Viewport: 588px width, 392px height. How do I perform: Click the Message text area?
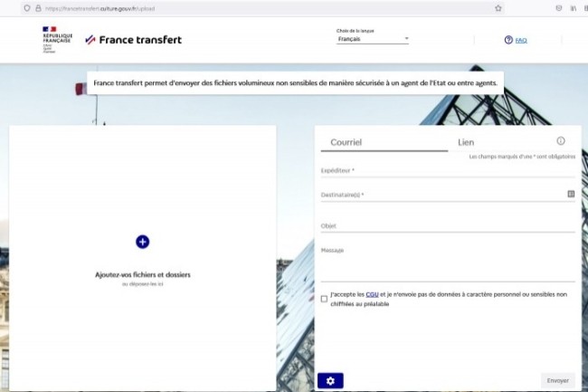coord(447,263)
